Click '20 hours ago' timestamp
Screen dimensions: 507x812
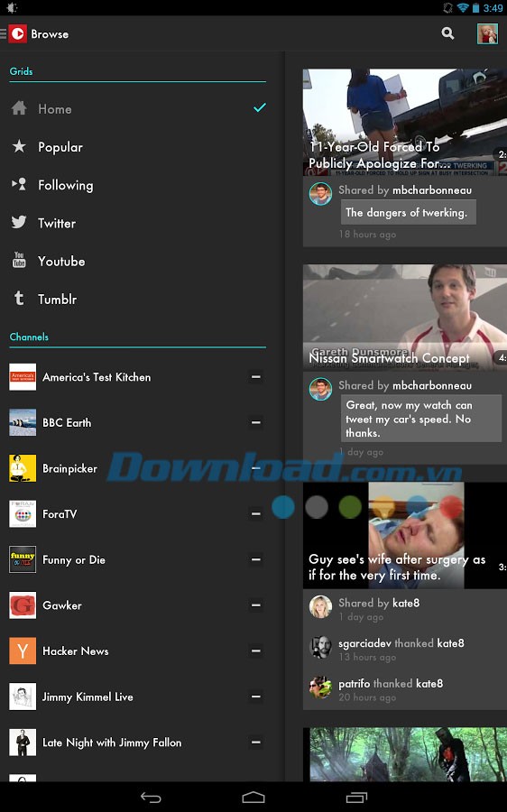[x=367, y=697]
